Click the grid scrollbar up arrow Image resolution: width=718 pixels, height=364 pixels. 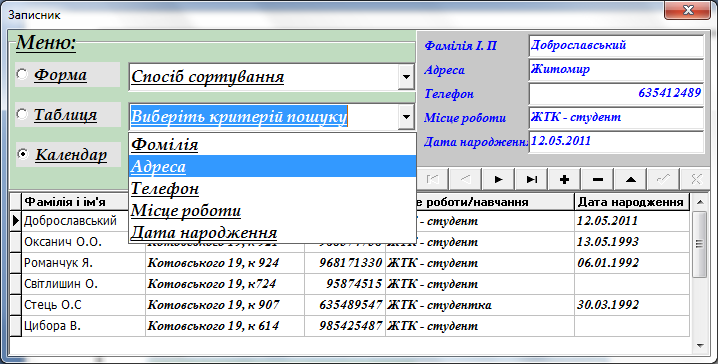point(699,201)
